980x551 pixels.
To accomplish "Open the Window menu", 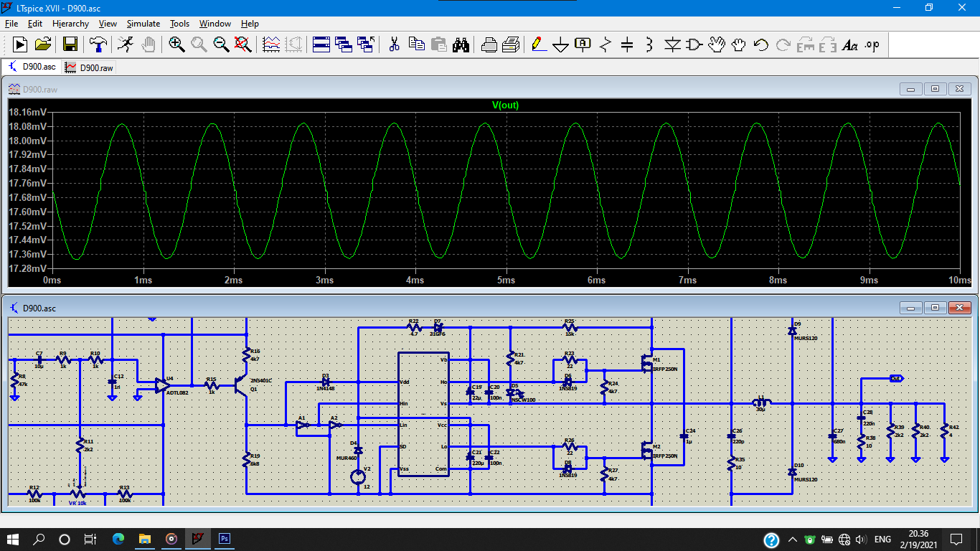I will [215, 24].
